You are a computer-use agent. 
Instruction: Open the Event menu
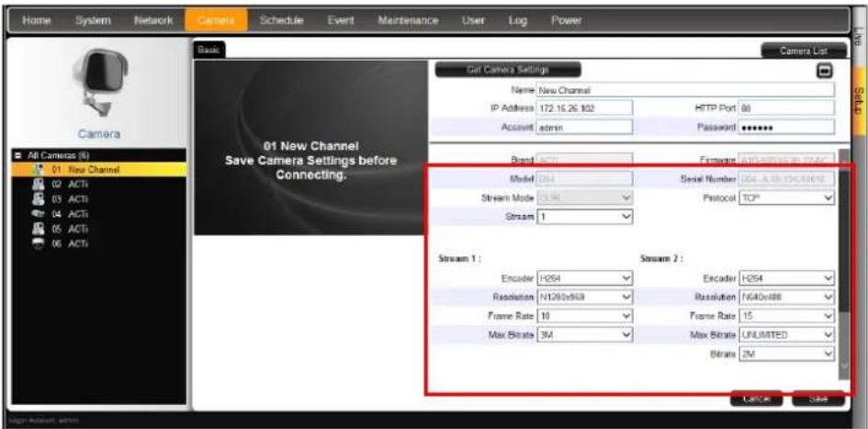(340, 20)
